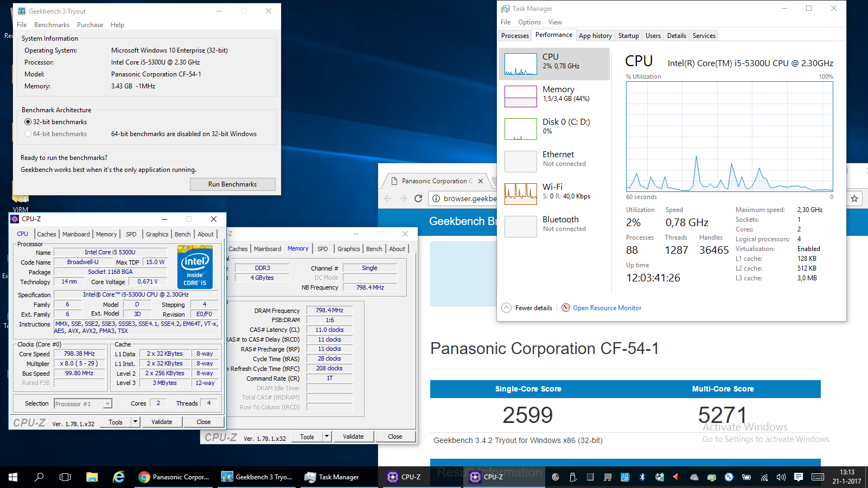Open Bench tab in back CPU-Z window
Image resolution: width=868 pixels, height=488 pixels.
tap(374, 249)
